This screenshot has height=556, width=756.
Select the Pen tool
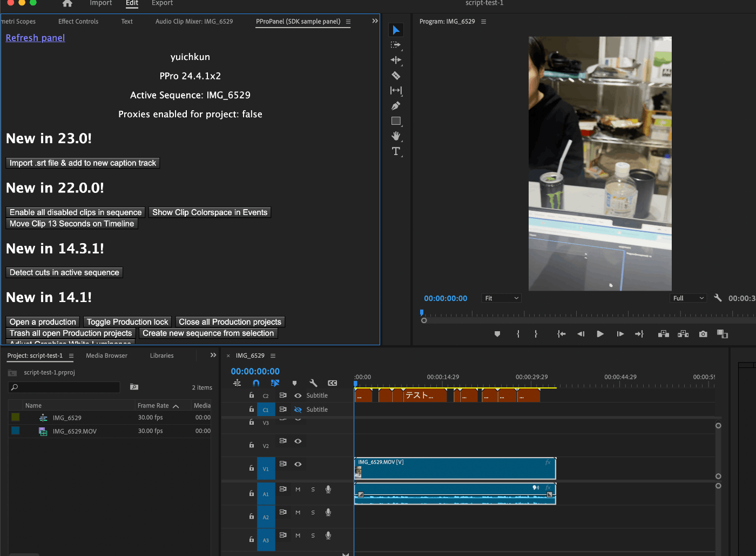396,105
